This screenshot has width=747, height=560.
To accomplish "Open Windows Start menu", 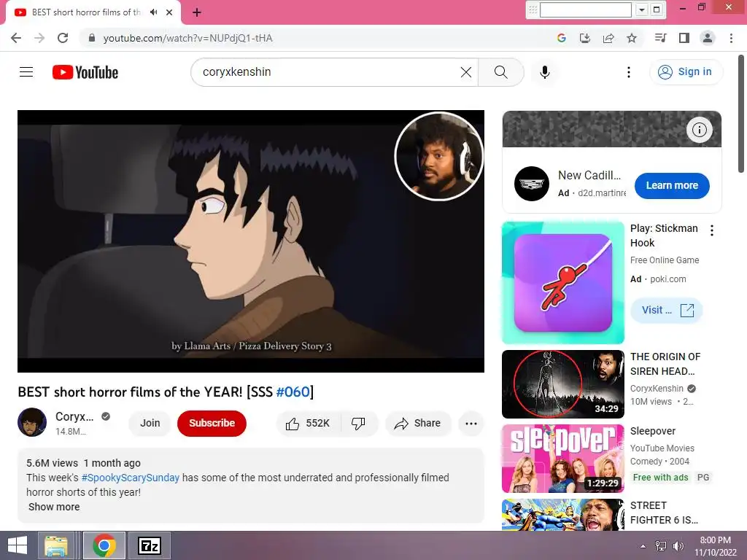I will [18, 545].
